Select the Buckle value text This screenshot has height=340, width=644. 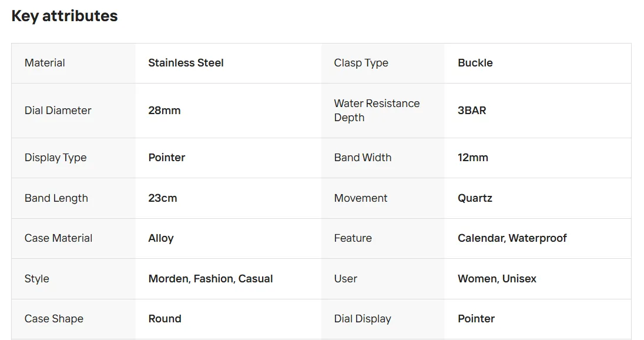475,63
